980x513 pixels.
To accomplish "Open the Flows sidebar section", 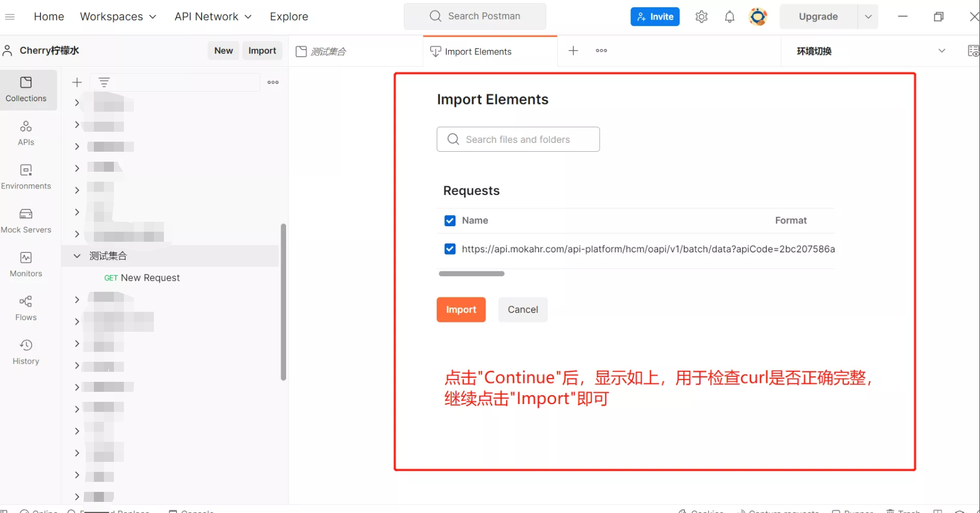I will tap(26, 309).
